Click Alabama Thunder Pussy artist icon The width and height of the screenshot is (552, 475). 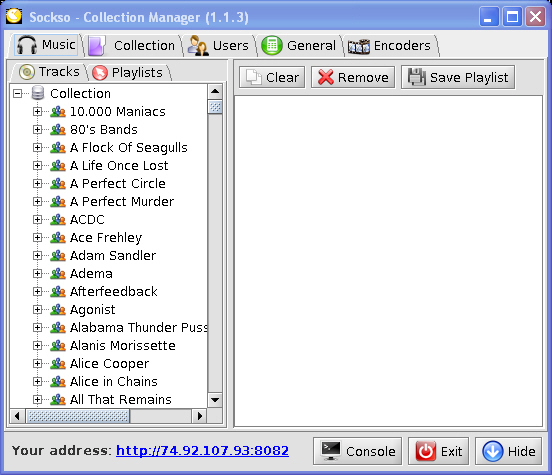[x=58, y=327]
